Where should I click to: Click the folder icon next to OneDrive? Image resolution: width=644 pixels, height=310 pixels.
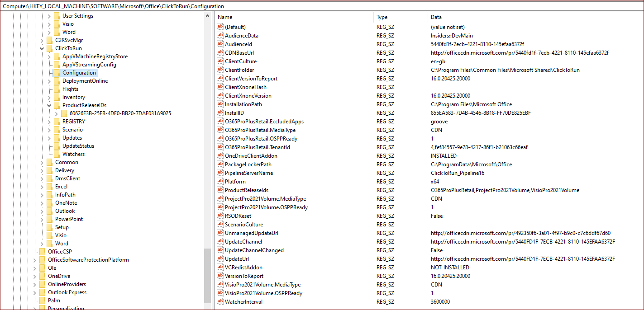coord(43,276)
